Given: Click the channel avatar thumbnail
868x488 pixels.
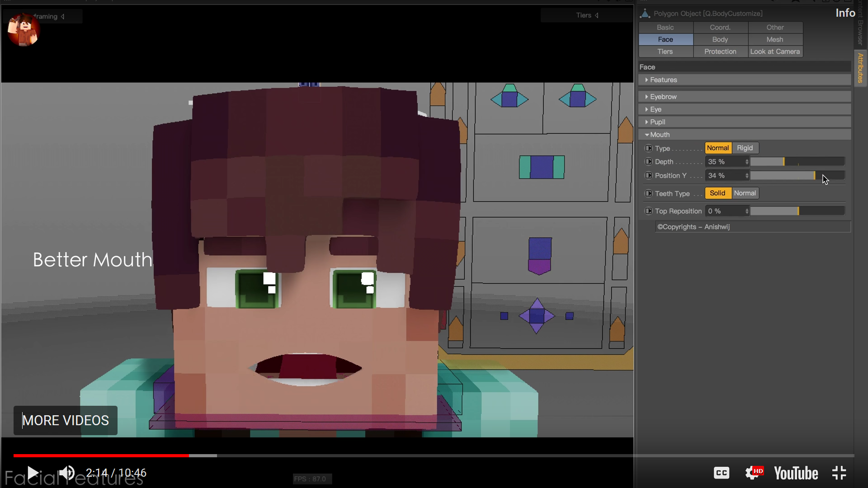Looking at the screenshot, I should point(24,29).
